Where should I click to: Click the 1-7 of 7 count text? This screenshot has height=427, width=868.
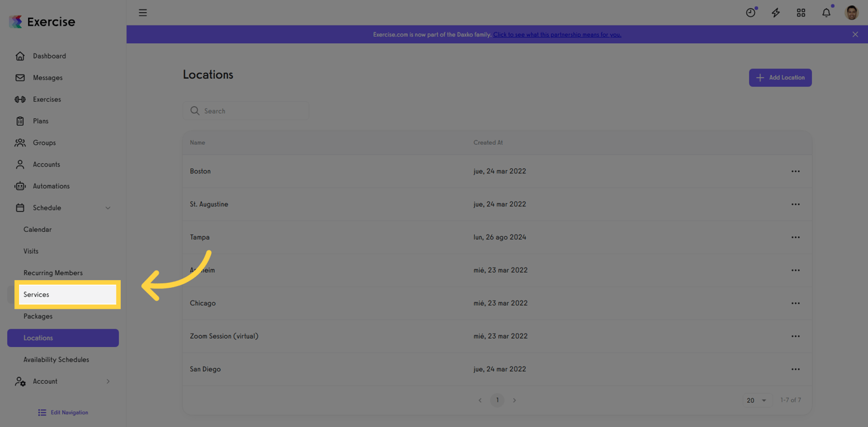point(790,400)
